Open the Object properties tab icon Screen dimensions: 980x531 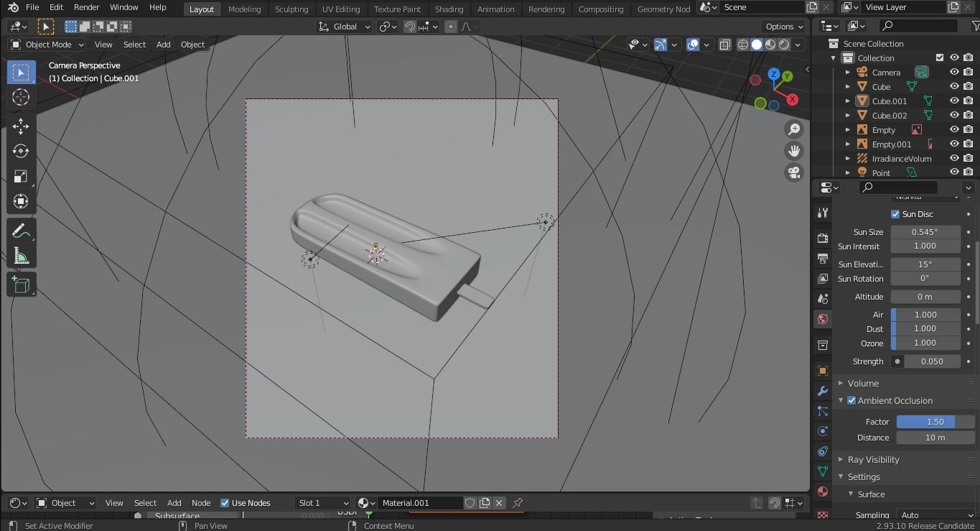pyautogui.click(x=823, y=371)
